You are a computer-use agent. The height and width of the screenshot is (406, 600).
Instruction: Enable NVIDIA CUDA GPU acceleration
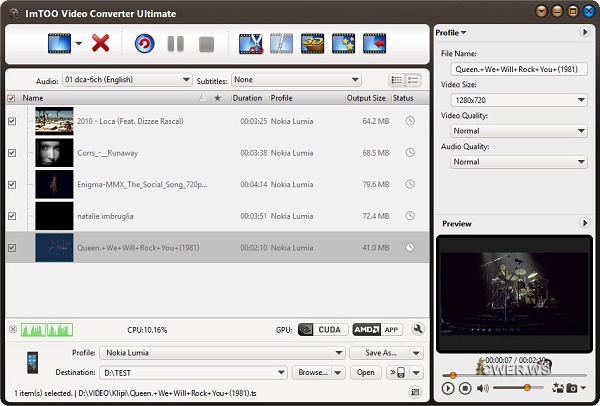pos(324,328)
